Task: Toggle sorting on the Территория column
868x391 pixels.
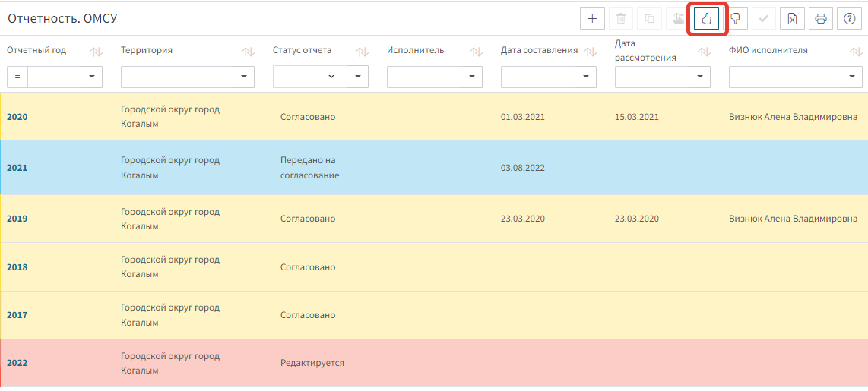Action: pos(248,52)
